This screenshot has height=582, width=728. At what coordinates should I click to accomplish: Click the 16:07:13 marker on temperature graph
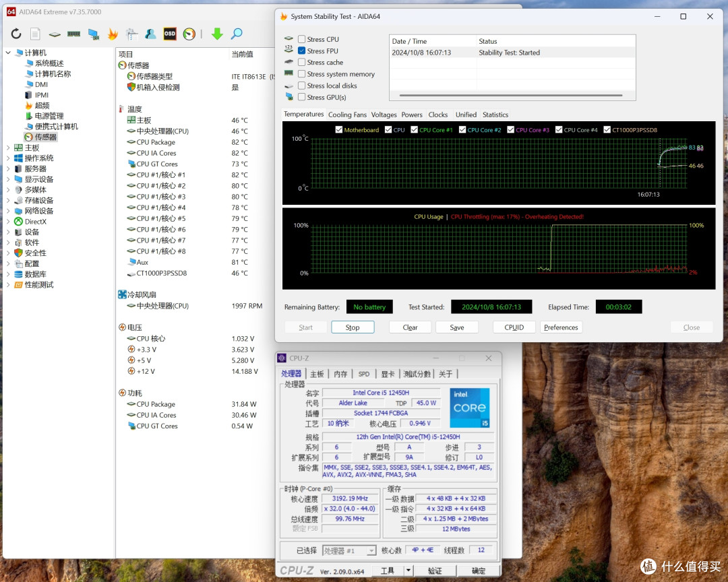[648, 195]
